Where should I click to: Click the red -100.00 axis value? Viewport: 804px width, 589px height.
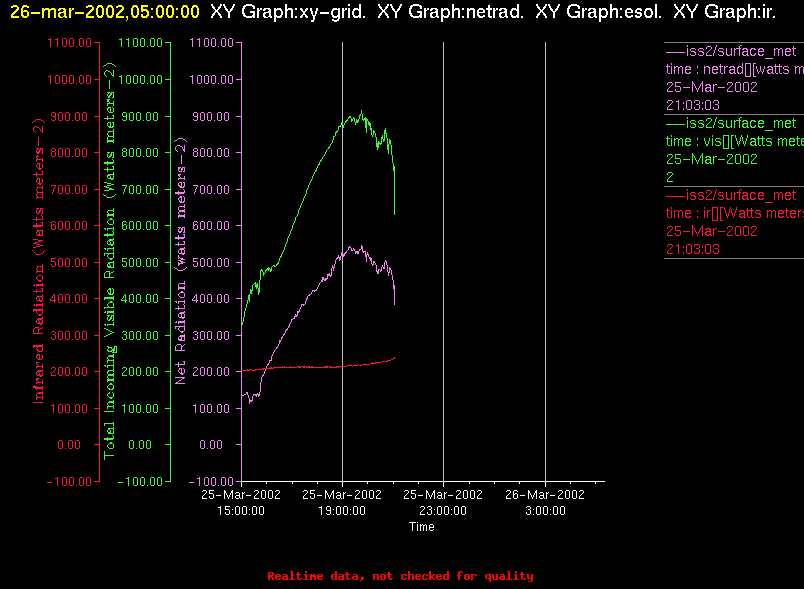point(69,482)
